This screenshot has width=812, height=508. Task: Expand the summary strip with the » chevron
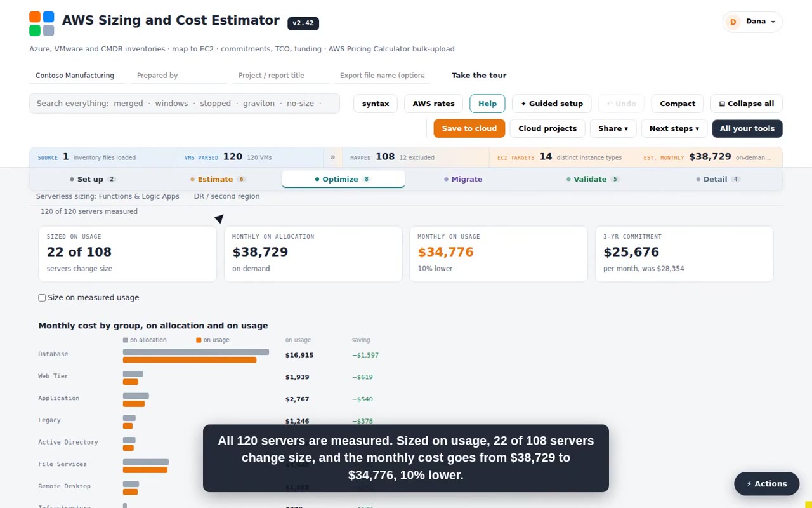coord(333,157)
